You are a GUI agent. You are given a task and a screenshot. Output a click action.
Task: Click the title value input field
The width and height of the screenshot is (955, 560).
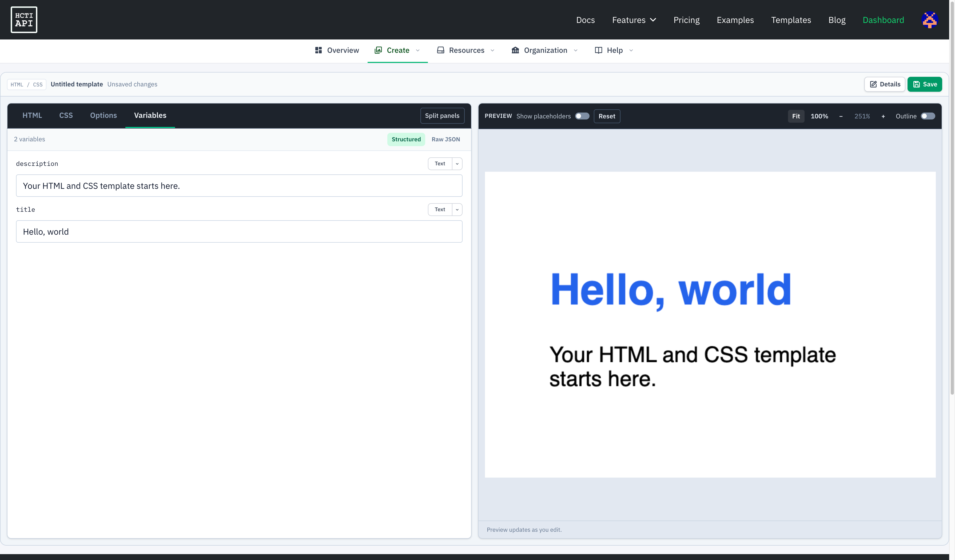pyautogui.click(x=239, y=231)
